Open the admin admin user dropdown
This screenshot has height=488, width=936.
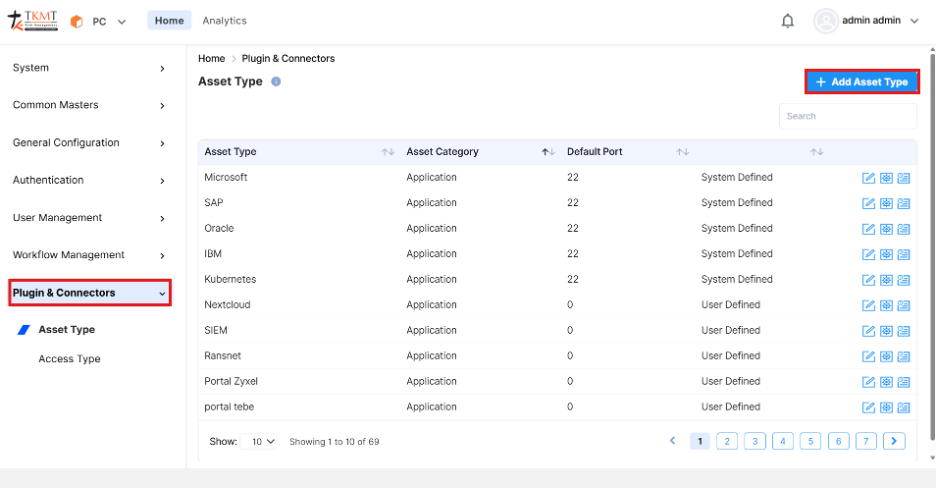tap(866, 21)
